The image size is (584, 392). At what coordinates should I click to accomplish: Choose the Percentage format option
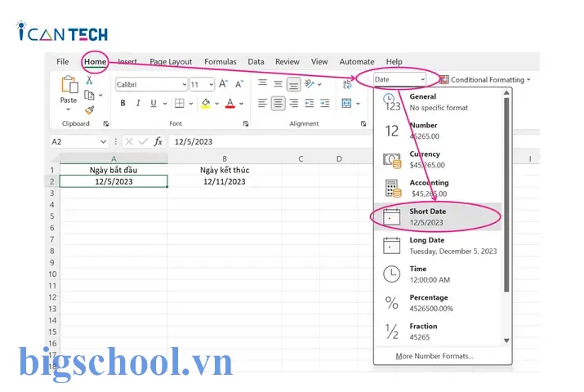point(439,303)
